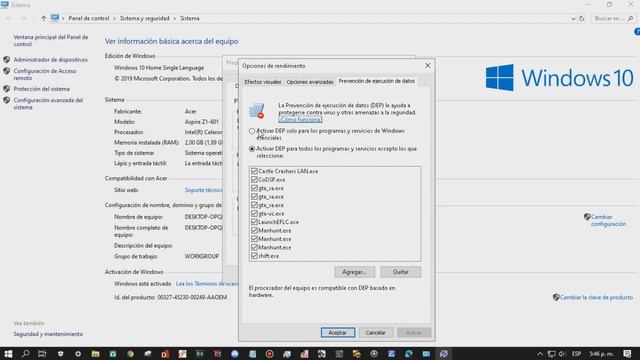
Task: Open the network icon in system tray
Action: pyautogui.click(x=551, y=354)
